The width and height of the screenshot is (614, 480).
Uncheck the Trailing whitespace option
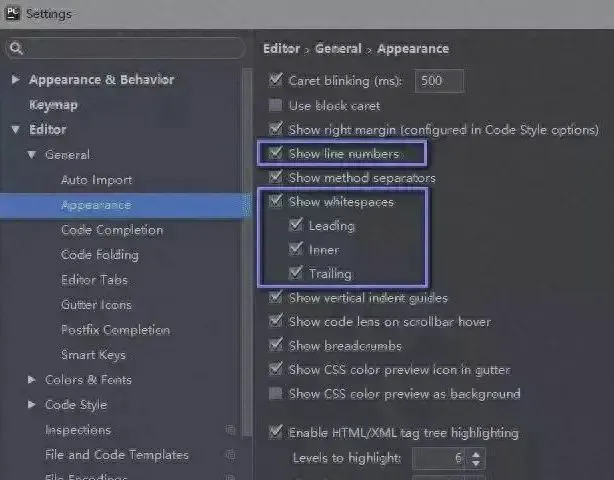[295, 274]
